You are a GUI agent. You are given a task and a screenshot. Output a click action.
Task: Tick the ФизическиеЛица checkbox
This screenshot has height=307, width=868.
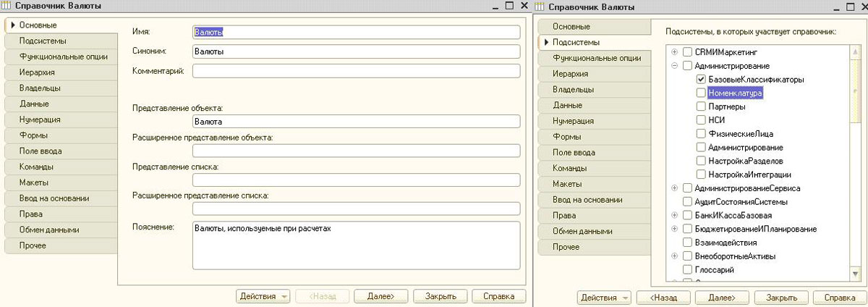(700, 134)
